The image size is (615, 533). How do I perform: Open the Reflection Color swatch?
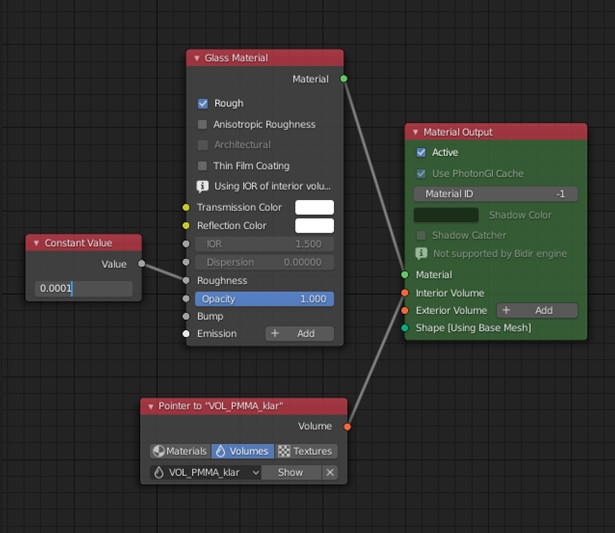point(314,225)
